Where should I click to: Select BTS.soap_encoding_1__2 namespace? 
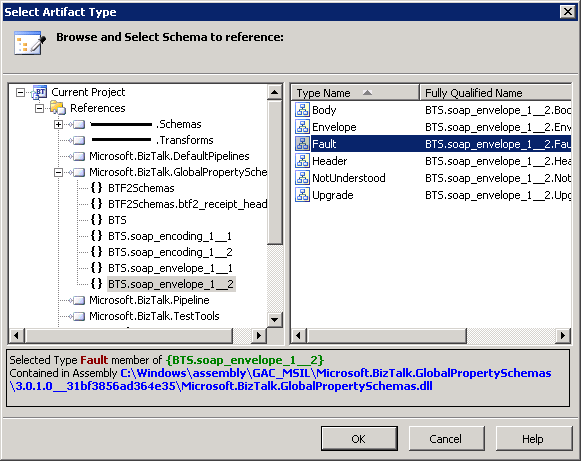(170, 252)
